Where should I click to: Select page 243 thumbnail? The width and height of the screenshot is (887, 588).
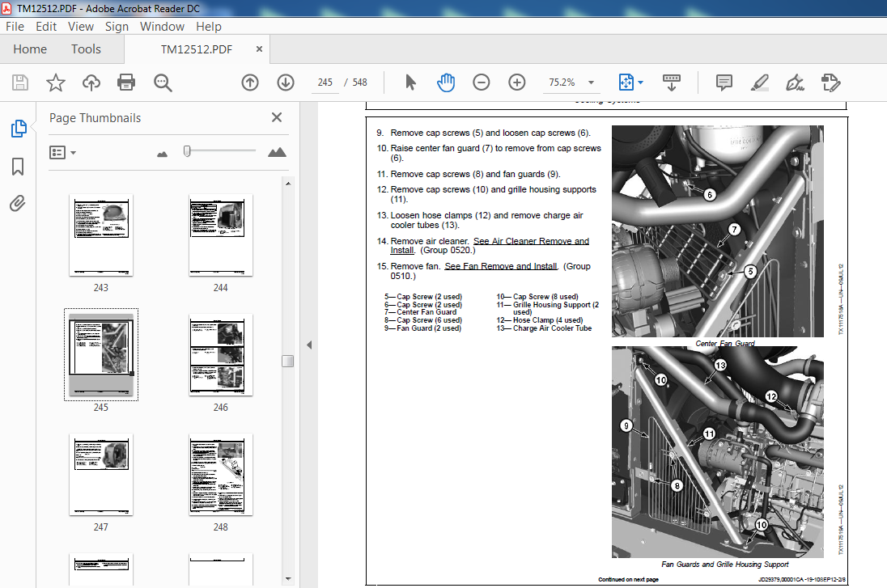(101, 235)
